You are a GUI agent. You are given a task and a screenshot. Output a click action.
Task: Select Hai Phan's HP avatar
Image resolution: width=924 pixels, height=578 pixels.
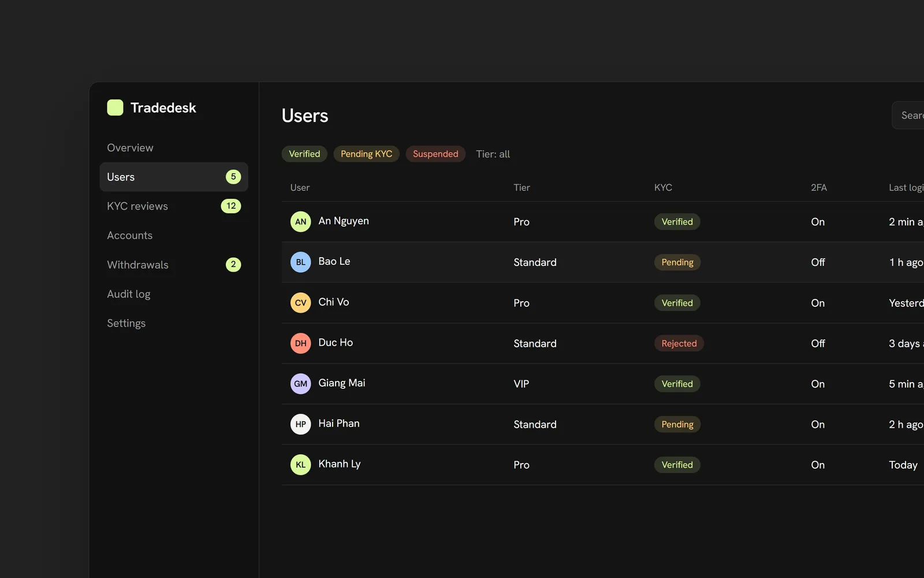tap(300, 424)
